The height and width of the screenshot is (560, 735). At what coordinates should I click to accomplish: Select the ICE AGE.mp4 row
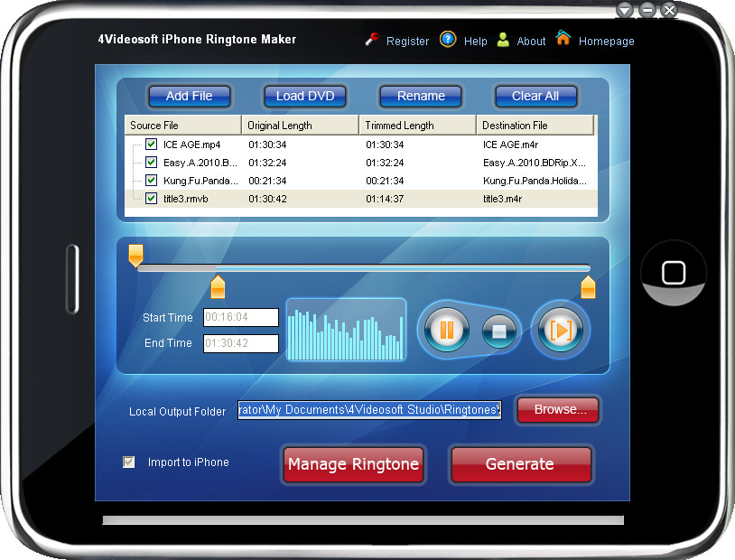(x=361, y=145)
